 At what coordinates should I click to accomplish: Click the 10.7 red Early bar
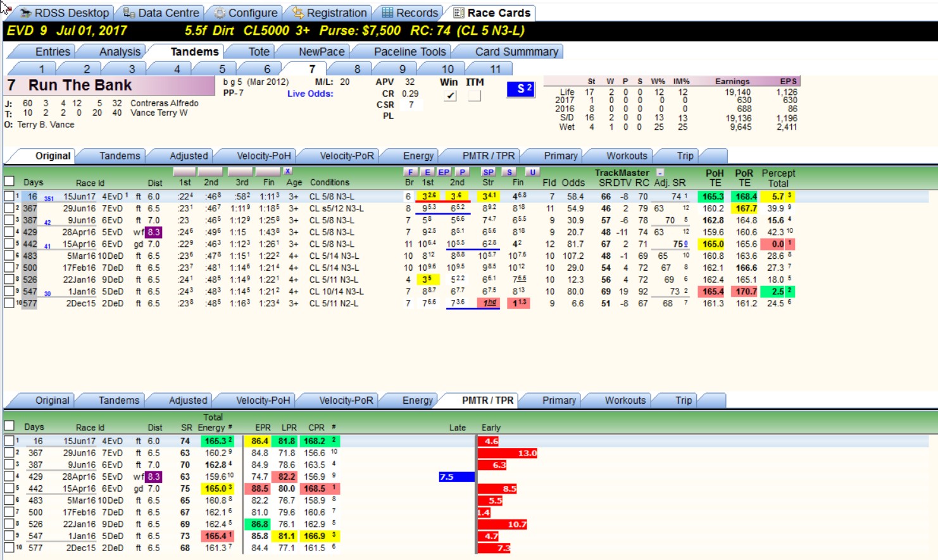[x=503, y=524]
